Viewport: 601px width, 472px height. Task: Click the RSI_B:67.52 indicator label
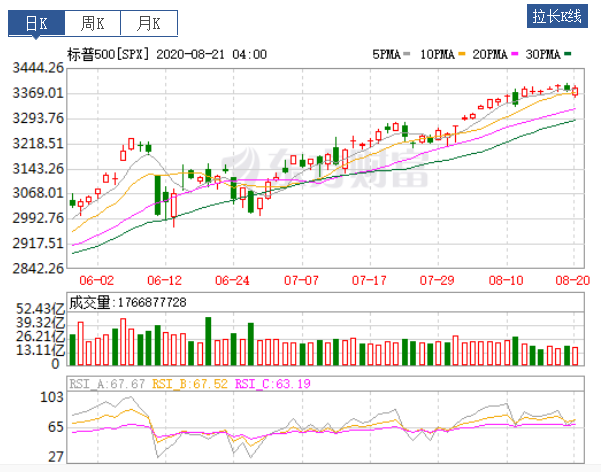(190, 384)
